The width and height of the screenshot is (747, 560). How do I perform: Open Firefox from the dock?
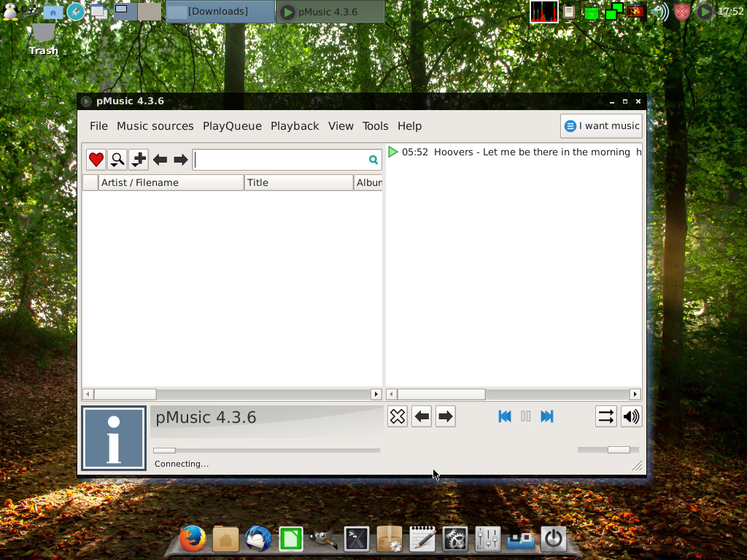193,539
